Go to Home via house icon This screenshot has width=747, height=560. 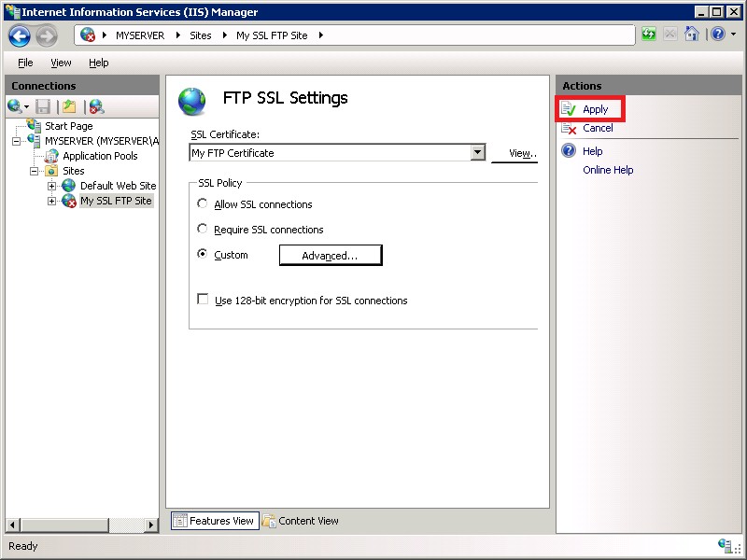[x=691, y=34]
